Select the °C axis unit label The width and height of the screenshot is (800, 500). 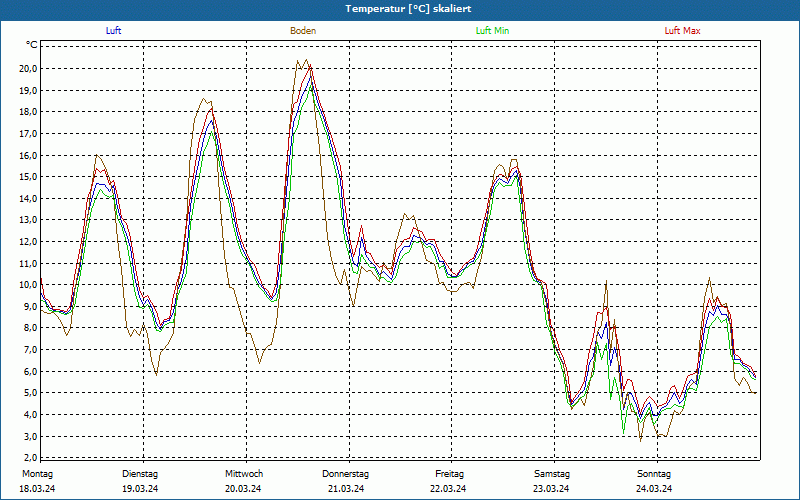[x=32, y=45]
